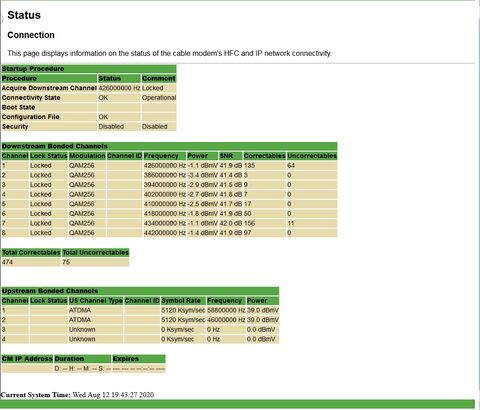The width and height of the screenshot is (480, 410).
Task: Click Unknown type in upstream channel 3
Action: click(82, 330)
